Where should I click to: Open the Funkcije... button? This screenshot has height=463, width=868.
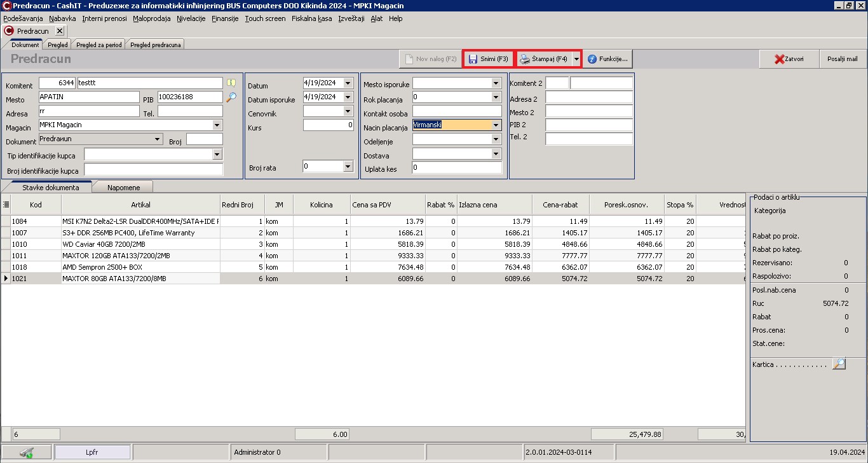click(x=607, y=59)
